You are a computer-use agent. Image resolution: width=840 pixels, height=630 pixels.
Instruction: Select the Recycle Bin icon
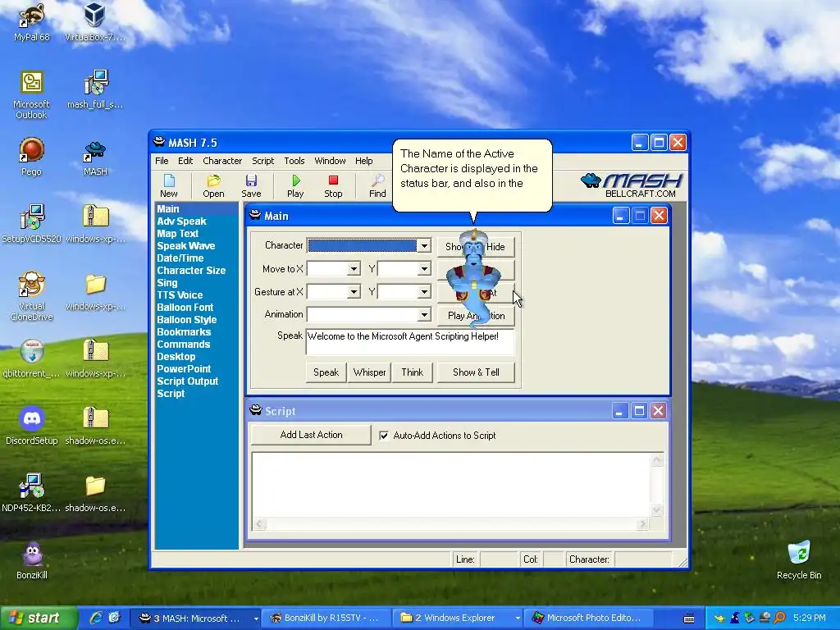799,560
